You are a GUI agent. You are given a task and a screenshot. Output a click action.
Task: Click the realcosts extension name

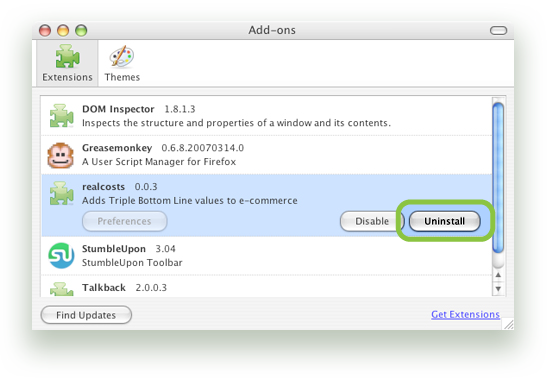tap(103, 187)
